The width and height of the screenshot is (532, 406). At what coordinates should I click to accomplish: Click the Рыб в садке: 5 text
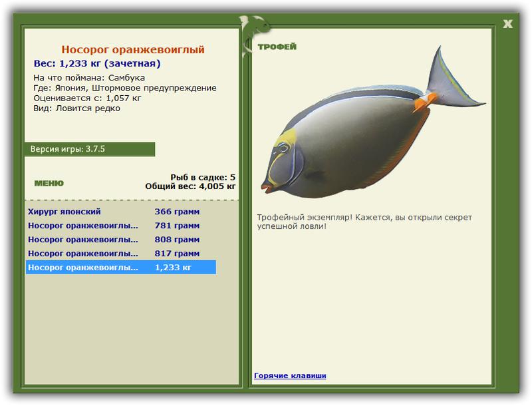(203, 177)
